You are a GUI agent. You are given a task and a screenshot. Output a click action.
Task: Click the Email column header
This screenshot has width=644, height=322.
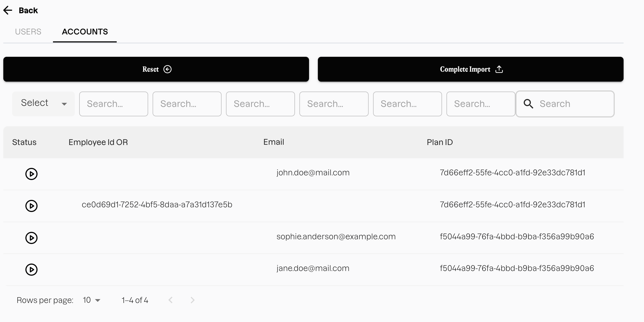(x=273, y=142)
